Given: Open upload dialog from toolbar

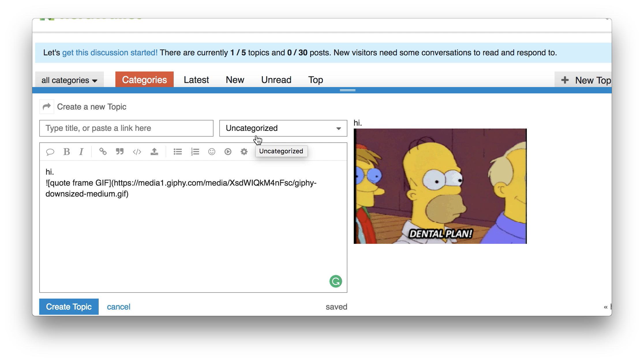Looking at the screenshot, I should click(154, 152).
